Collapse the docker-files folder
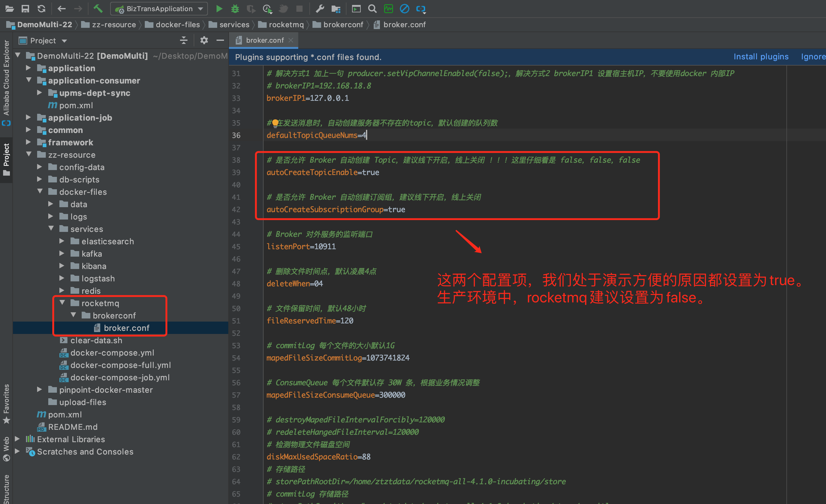Image resolution: width=826 pixels, height=504 pixels. point(40,191)
